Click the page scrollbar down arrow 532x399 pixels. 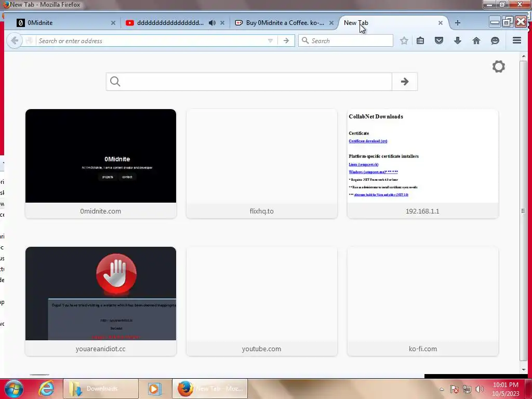tap(524, 370)
